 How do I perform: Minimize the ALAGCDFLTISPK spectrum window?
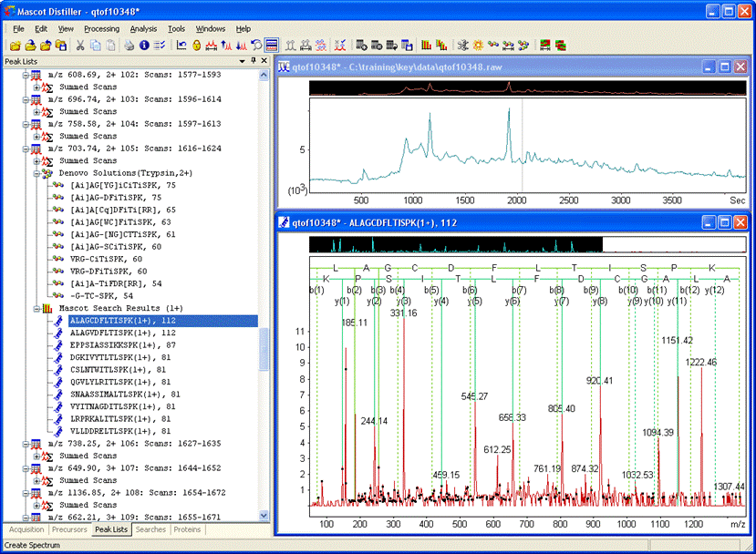click(x=709, y=222)
